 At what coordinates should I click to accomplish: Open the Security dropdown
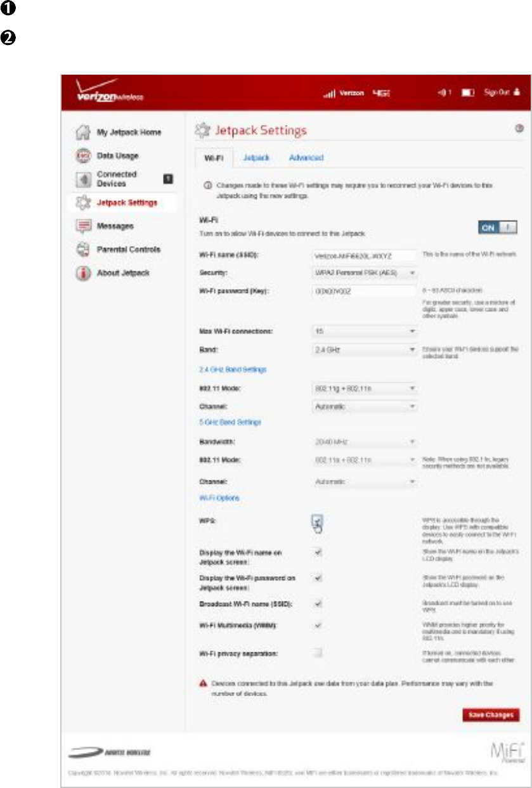[x=364, y=273]
